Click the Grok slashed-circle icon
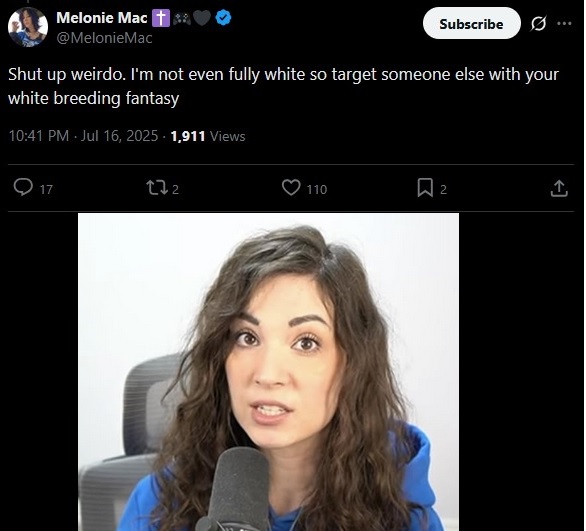Screen dimensions: 586x531 (538, 24)
